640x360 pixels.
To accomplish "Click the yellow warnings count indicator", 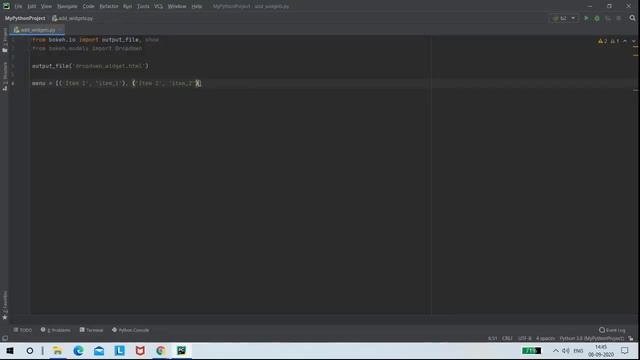I will click(x=602, y=41).
